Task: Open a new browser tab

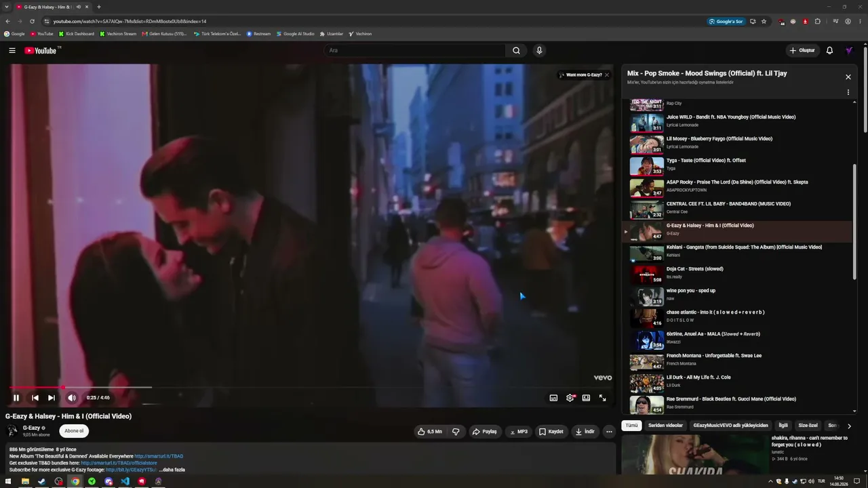Action: 99,7
